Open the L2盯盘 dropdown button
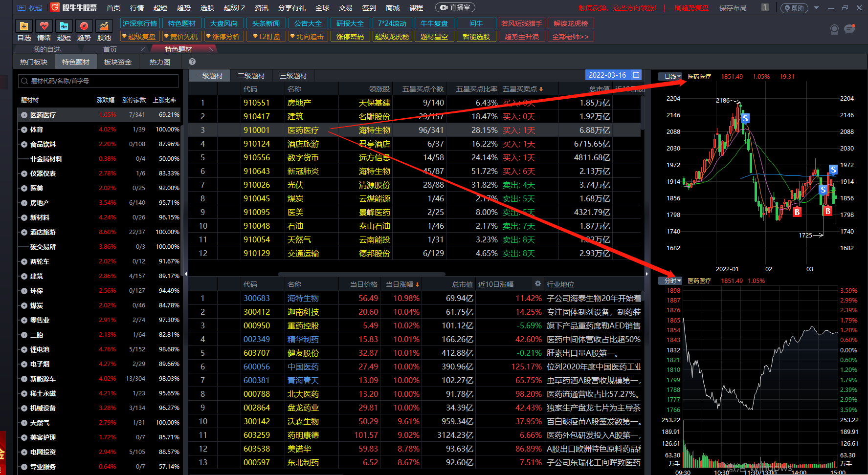 (x=266, y=37)
